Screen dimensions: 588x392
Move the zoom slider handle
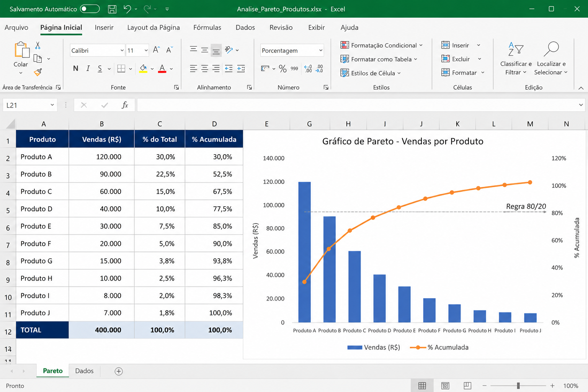[x=518, y=385]
